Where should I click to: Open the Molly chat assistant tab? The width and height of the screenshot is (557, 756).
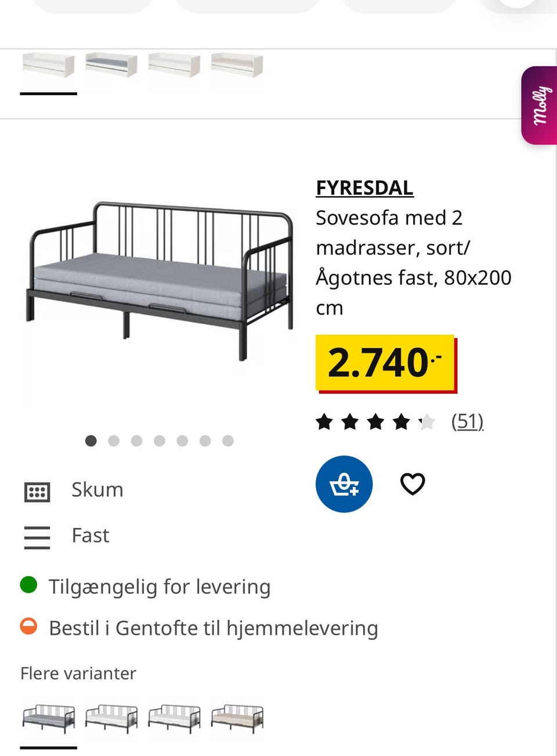(x=540, y=105)
